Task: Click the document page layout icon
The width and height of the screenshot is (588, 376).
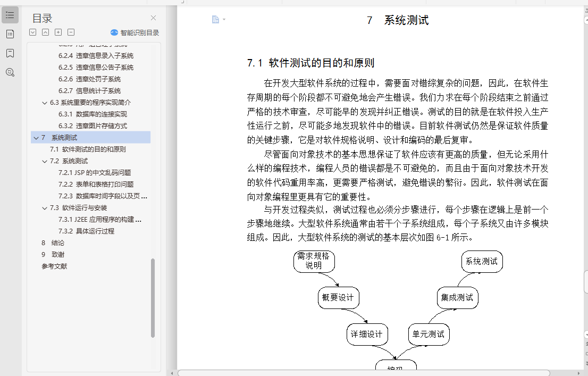Action: tap(215, 19)
